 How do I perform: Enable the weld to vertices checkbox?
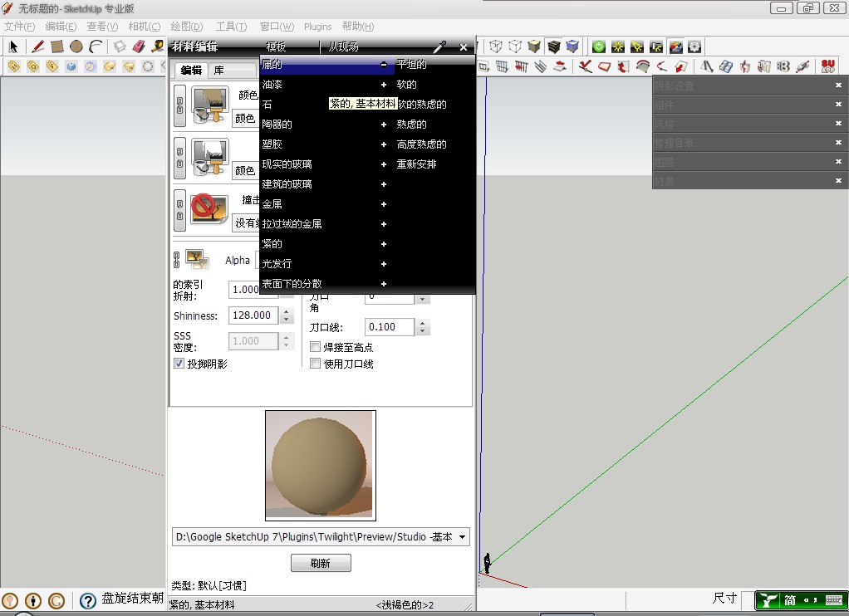tap(315, 347)
